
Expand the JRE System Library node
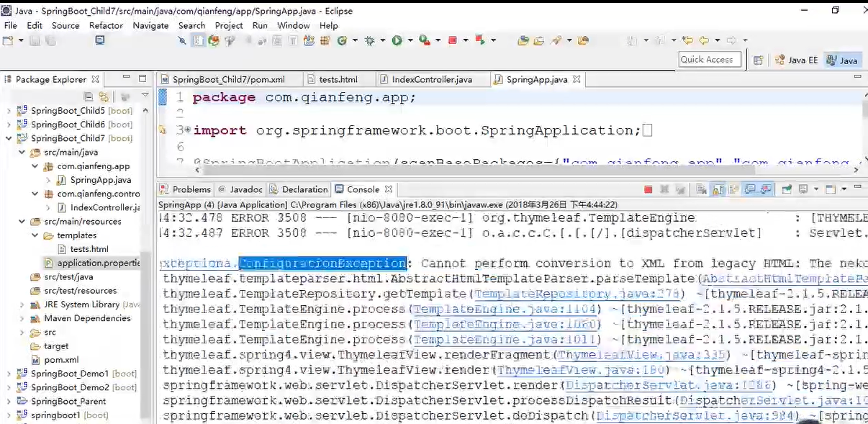tap(22, 305)
